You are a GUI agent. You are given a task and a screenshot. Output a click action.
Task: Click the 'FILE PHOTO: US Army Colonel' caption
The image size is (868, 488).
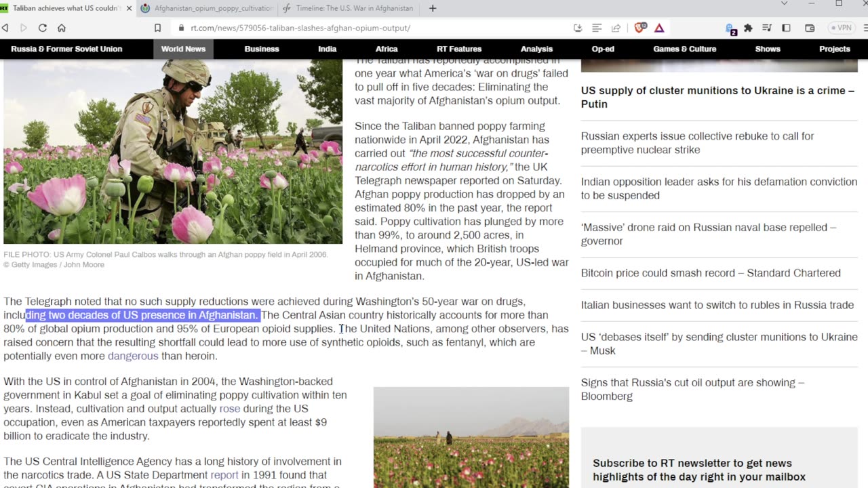pos(165,255)
